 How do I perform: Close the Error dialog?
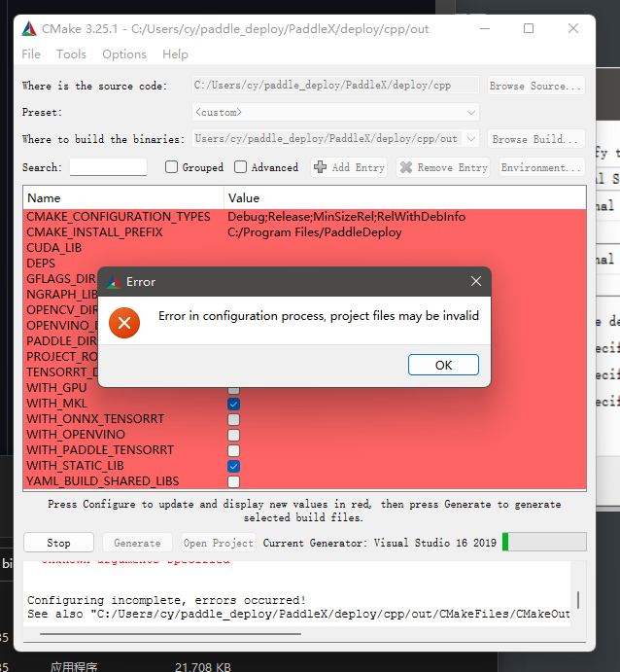476,281
